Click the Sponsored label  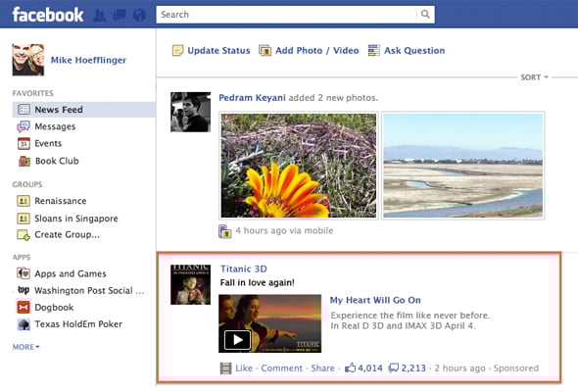(516, 368)
